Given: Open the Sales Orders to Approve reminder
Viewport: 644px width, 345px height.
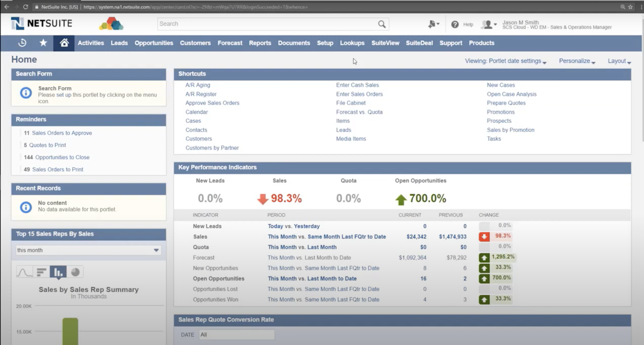Looking at the screenshot, I should (62, 133).
